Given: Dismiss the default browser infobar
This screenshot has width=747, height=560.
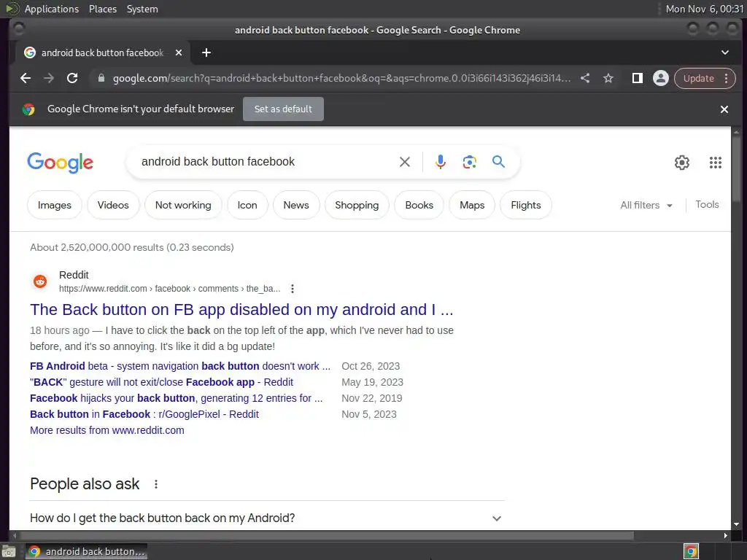Looking at the screenshot, I should pyautogui.click(x=724, y=109).
